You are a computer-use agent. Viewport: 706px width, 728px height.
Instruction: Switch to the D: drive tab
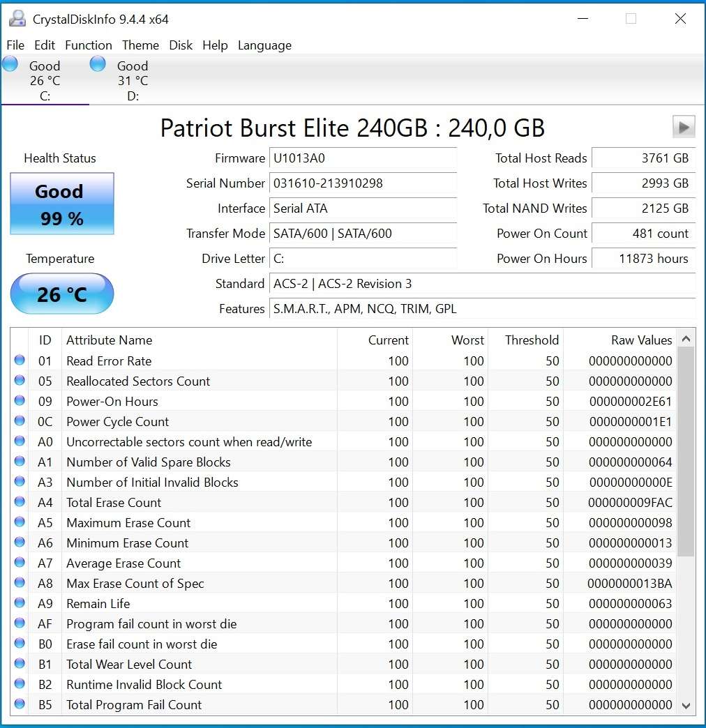(x=132, y=81)
